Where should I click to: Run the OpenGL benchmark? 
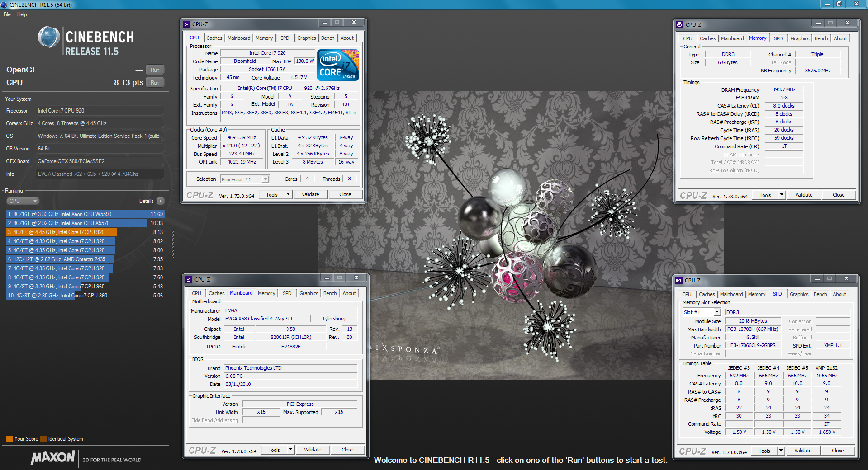(x=155, y=70)
